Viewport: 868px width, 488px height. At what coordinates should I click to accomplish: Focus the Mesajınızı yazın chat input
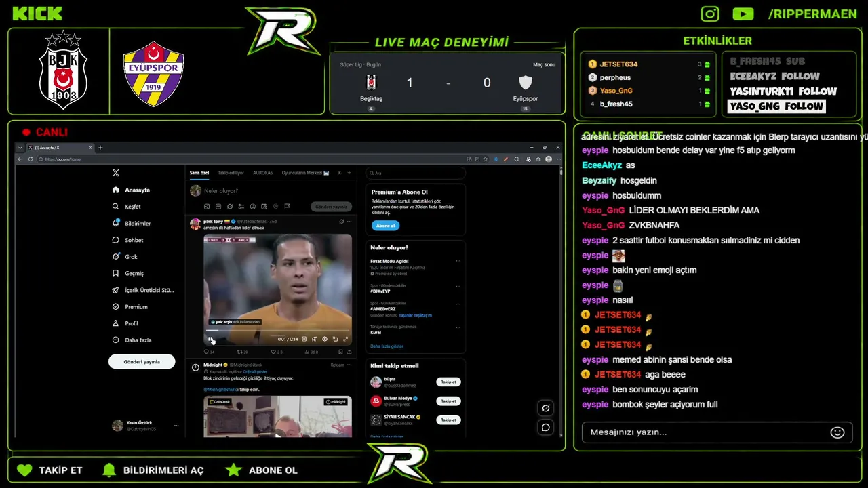[x=716, y=432]
